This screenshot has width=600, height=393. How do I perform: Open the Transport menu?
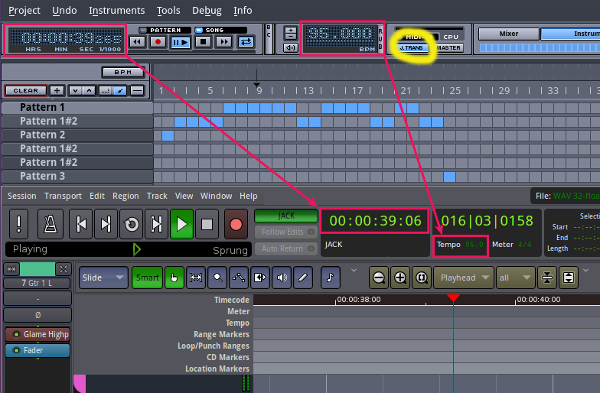pos(63,196)
